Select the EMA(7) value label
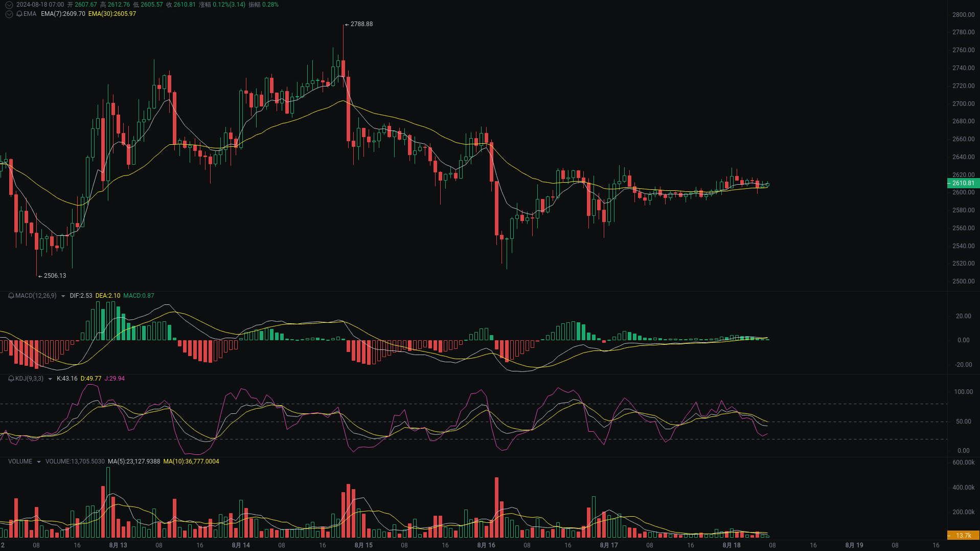This screenshot has height=551, width=980. 63,14
